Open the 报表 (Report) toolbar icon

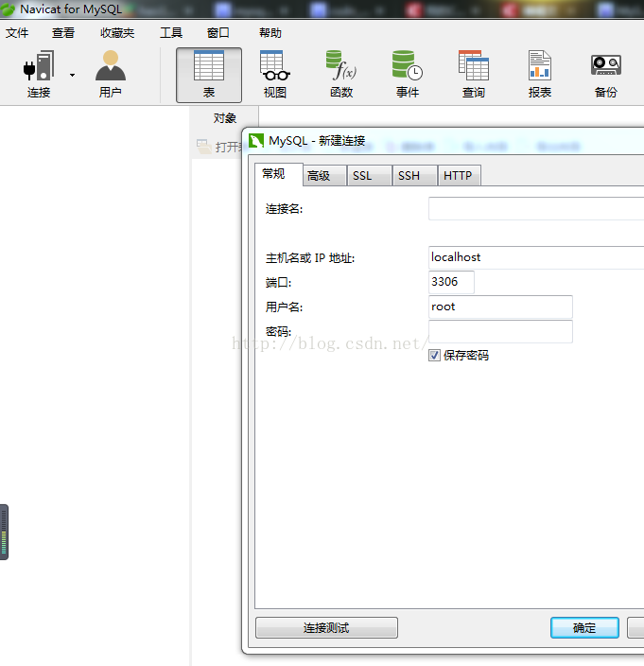540,75
